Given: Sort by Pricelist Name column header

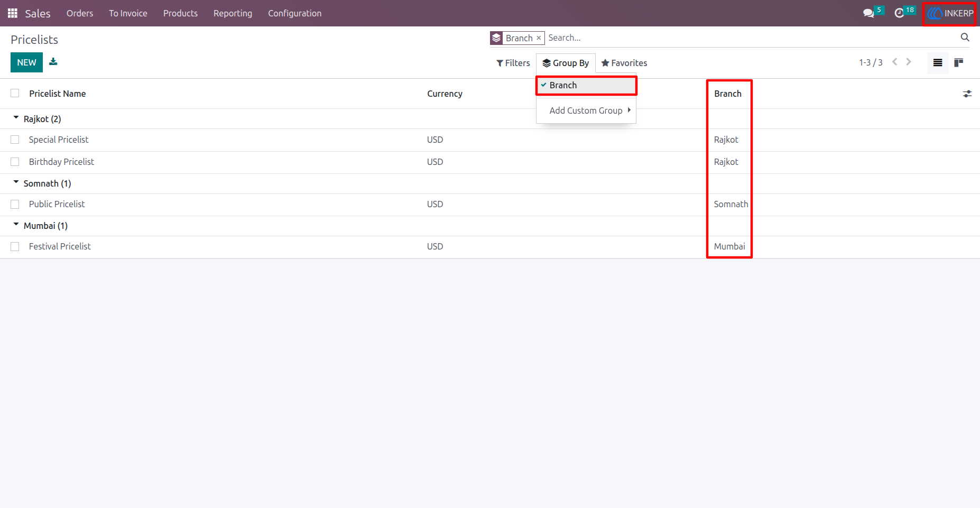Looking at the screenshot, I should 58,94.
